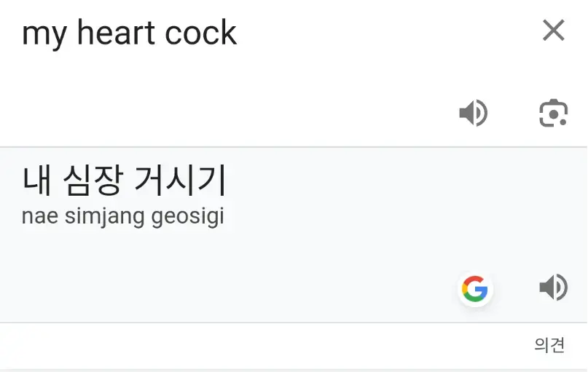Click the romanized word 'nae'
The image size is (588, 372).
pyautogui.click(x=40, y=218)
